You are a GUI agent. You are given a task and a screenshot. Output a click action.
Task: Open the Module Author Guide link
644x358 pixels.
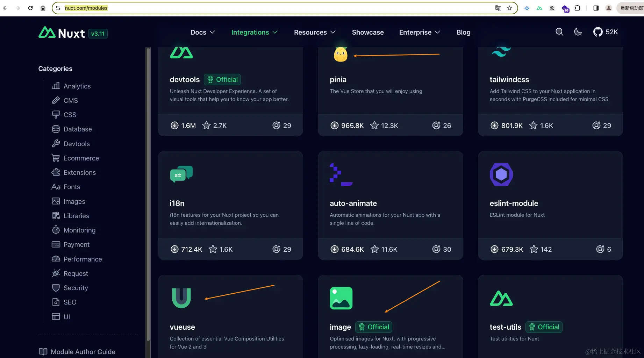83,352
